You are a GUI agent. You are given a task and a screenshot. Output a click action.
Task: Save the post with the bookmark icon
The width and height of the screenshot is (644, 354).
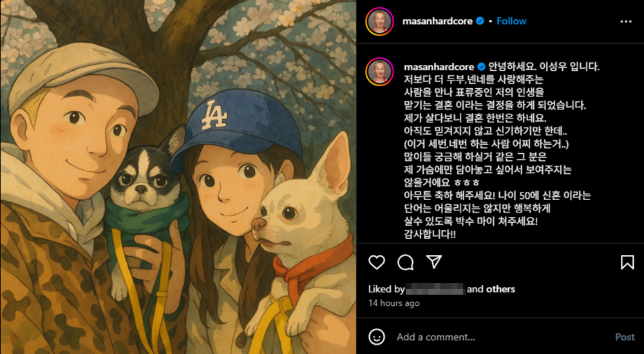point(627,262)
